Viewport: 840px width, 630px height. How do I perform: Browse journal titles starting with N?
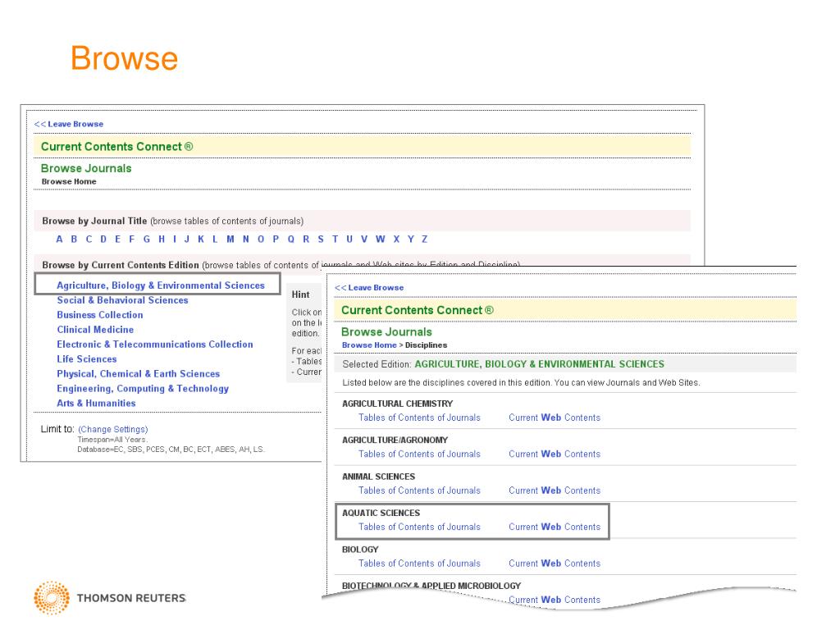click(246, 239)
